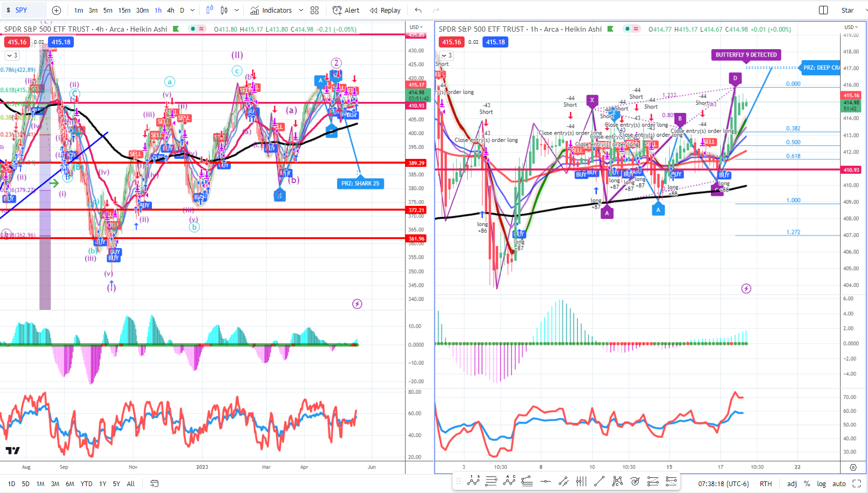The image size is (868, 493).
Task: Click the red 415.16 sell button on 4h chart
Action: 17,42
